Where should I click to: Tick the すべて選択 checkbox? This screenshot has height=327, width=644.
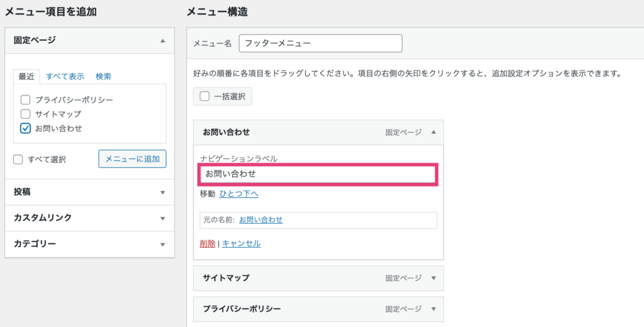tap(18, 159)
